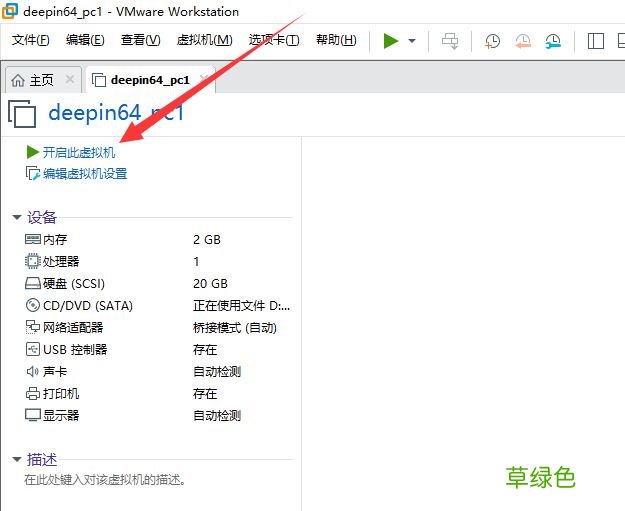Click the 桥接模式 (自动) network value
Screen dimensions: 625x511
click(235, 328)
